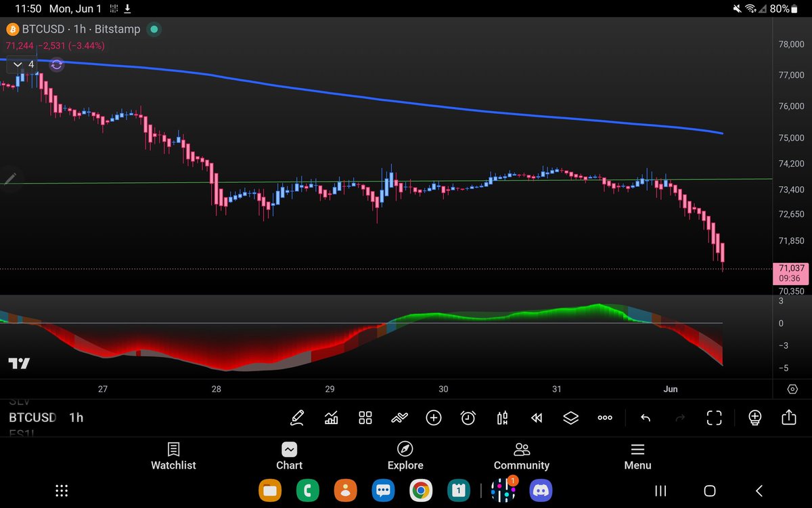The height and width of the screenshot is (508, 812).
Task: Open the four-squares layout grid
Action: [365, 417]
